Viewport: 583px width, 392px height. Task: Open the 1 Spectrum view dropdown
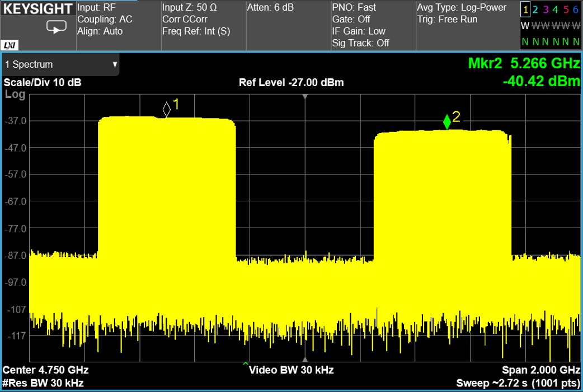point(60,64)
